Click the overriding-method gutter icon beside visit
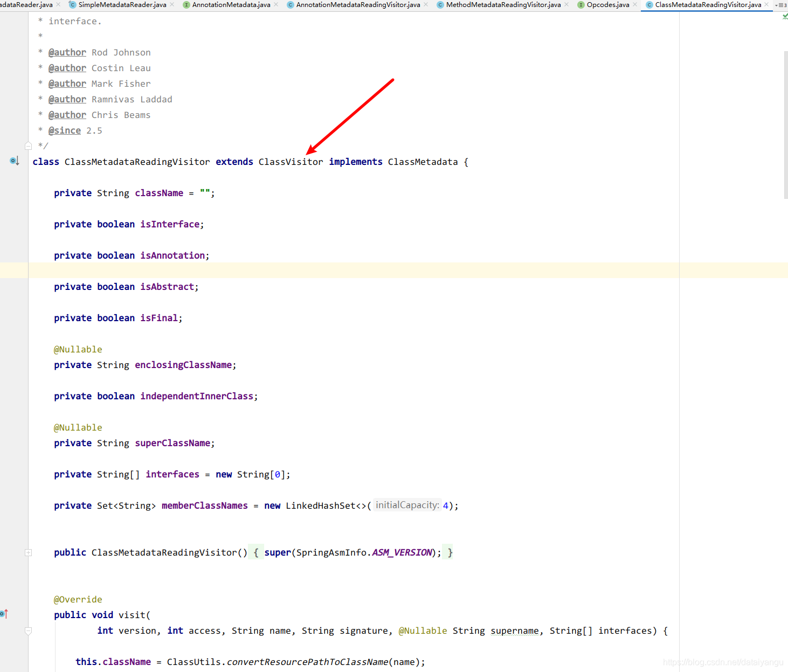The image size is (788, 672). pyautogui.click(x=4, y=614)
